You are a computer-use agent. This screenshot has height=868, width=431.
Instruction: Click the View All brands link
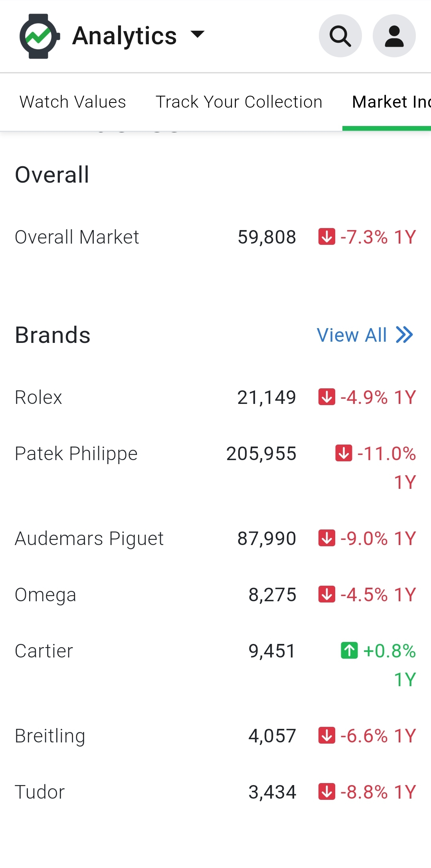365,335
